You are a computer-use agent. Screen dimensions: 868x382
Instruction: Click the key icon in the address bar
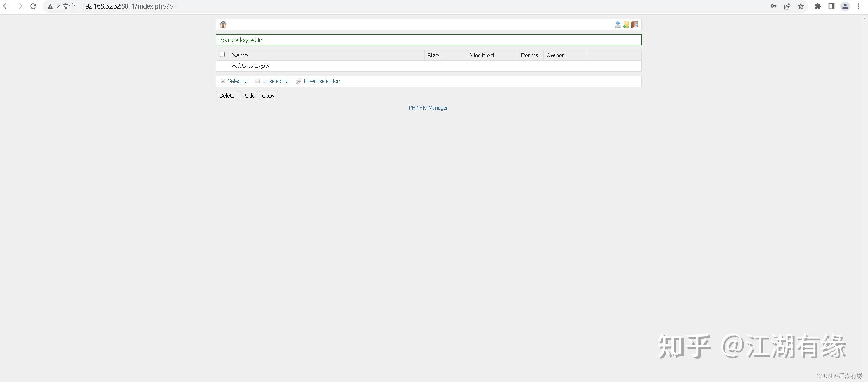pyautogui.click(x=773, y=6)
